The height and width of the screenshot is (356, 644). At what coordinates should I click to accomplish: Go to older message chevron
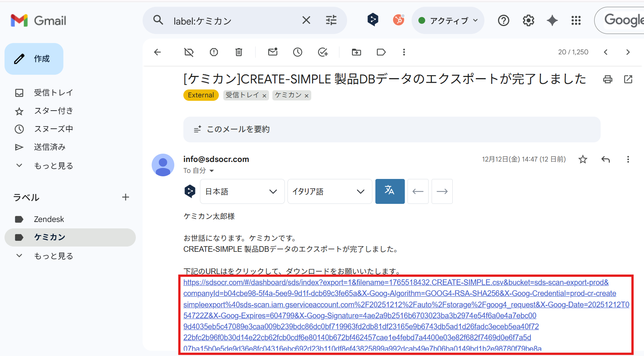628,52
